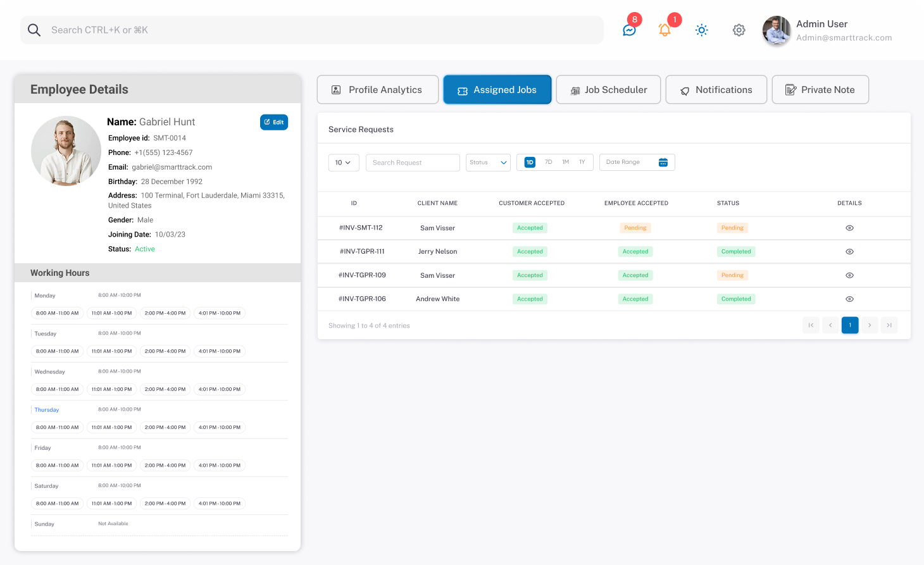Open settings via the gear icon
The height and width of the screenshot is (565, 924).
click(739, 30)
